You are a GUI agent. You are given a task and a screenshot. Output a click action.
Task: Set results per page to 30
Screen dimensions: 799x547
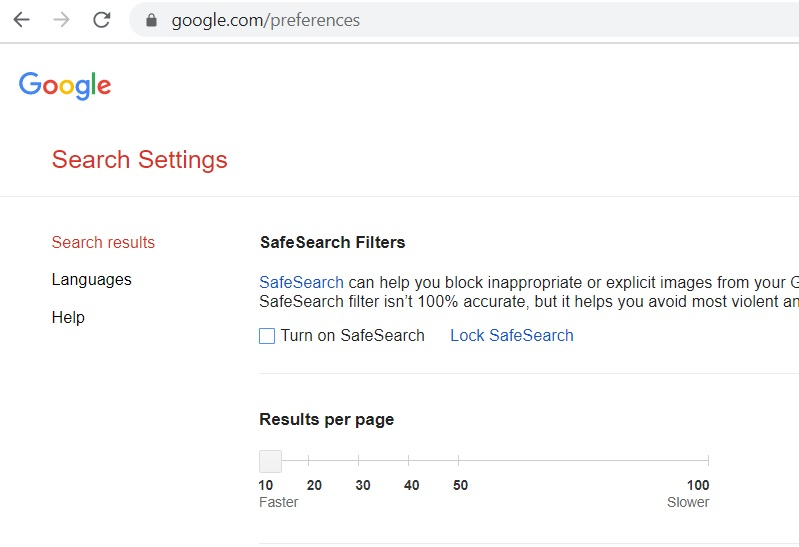(x=359, y=461)
